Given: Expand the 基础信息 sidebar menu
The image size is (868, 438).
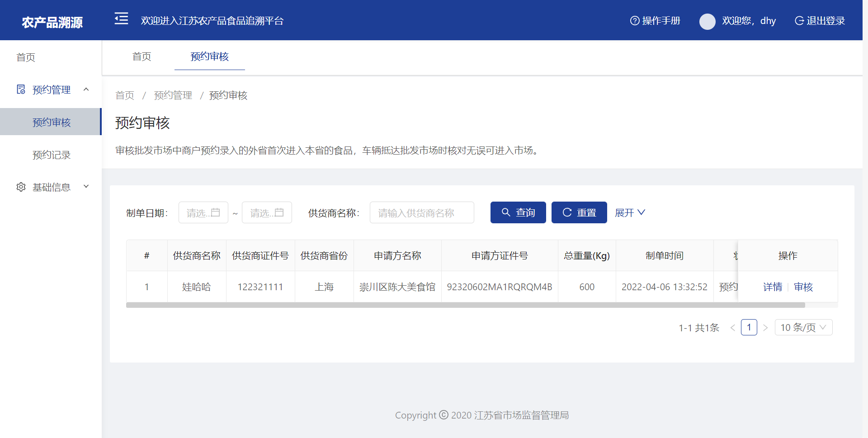Looking at the screenshot, I should [86, 187].
